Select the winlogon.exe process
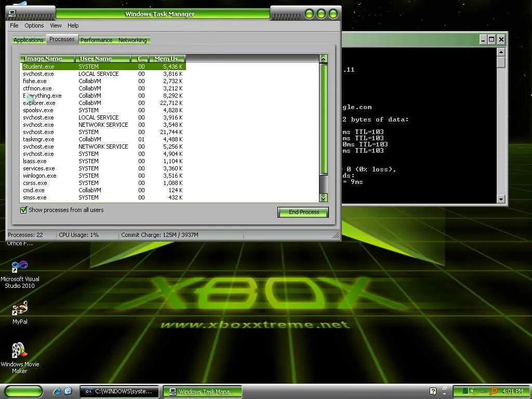 (103, 176)
